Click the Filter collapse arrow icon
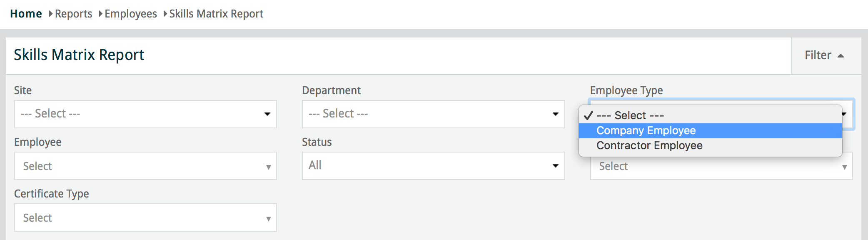Image resolution: width=868 pixels, height=240 pixels. (x=841, y=56)
